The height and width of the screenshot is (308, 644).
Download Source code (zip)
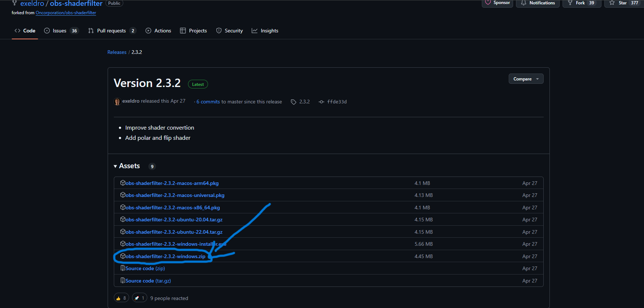click(x=145, y=268)
